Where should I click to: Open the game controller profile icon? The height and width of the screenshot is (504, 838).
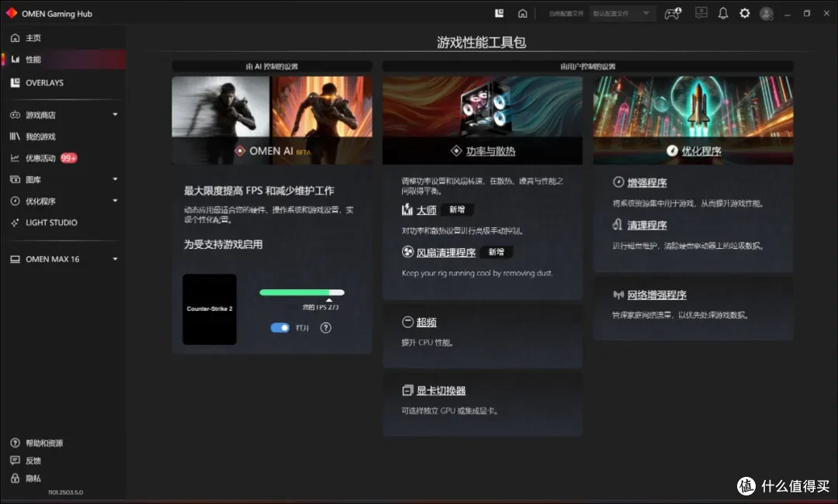click(x=672, y=13)
